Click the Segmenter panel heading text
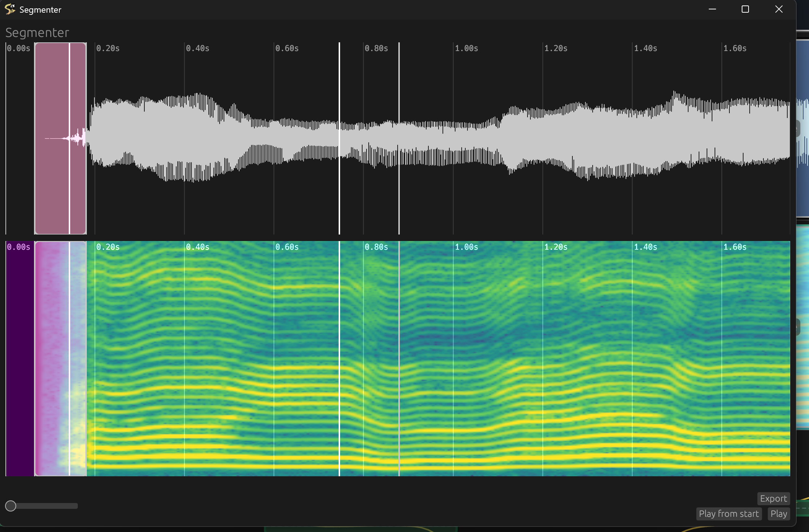 (x=37, y=33)
